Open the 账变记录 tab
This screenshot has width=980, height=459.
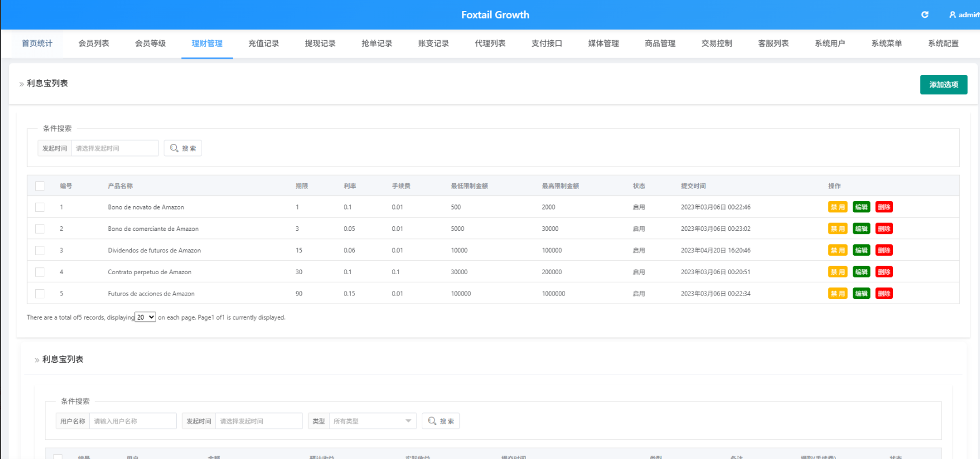[434, 43]
